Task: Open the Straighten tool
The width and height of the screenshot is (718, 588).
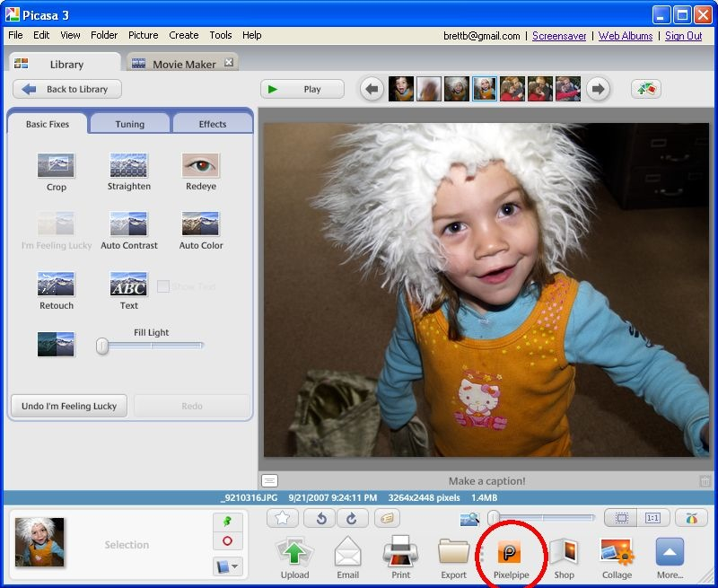Action: (x=129, y=166)
